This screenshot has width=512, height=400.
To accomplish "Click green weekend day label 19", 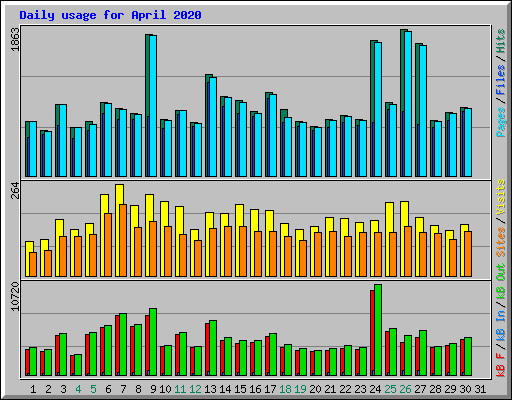I will (300, 389).
